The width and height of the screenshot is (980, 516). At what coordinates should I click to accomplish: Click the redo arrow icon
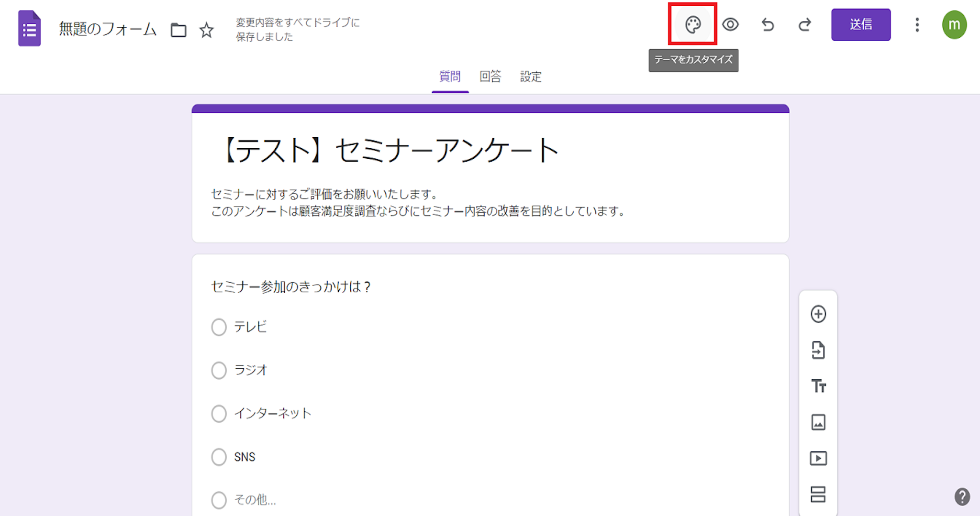click(x=805, y=24)
